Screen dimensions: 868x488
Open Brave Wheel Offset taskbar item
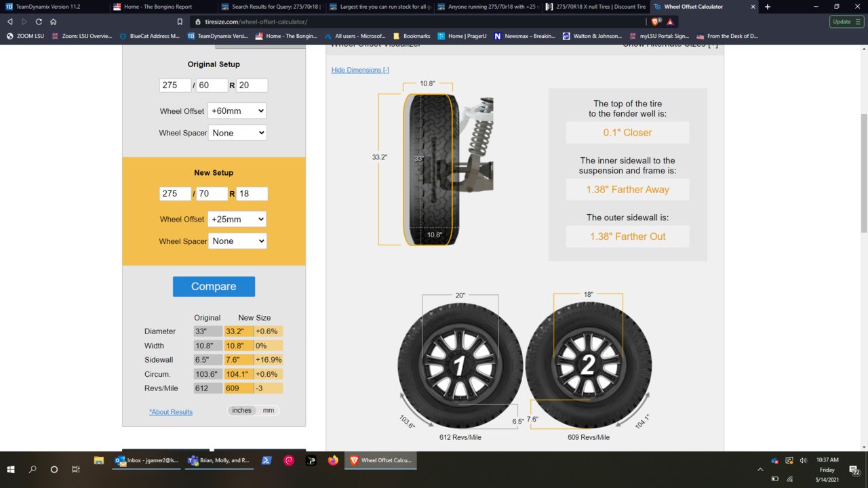[380, 461]
